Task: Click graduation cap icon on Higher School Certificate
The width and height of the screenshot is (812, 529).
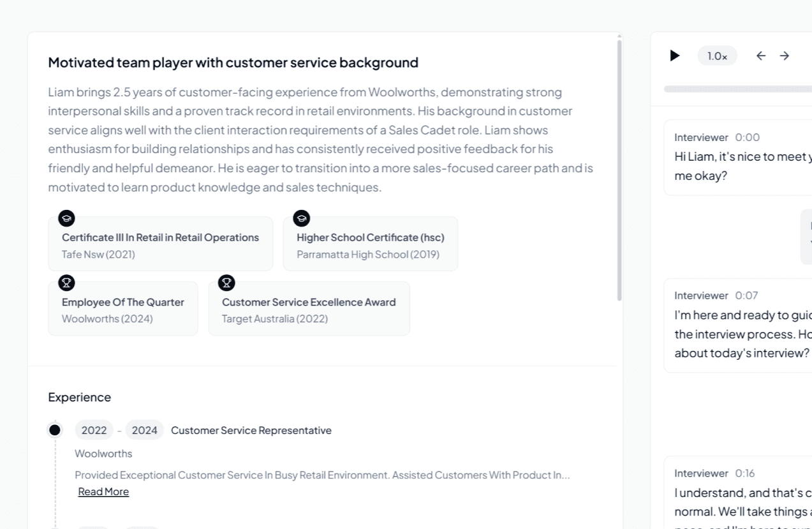Action: [x=302, y=218]
